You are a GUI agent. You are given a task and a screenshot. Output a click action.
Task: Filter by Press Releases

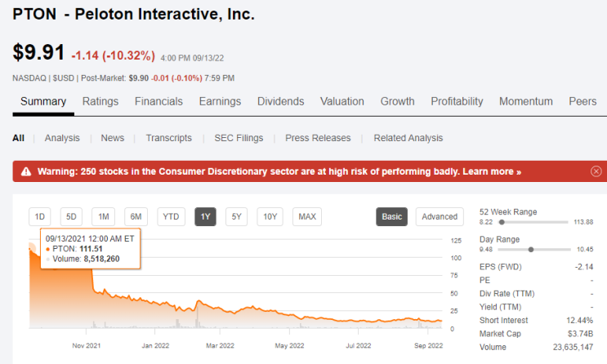coord(318,138)
